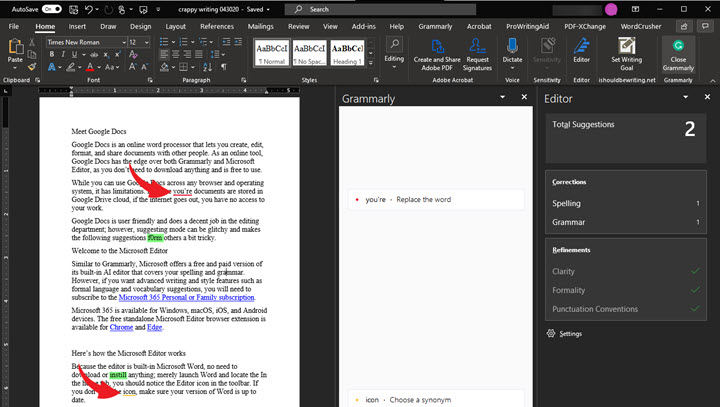Screen dimensions: 720x407
Task: Toggle Superscript formatting
Action: tap(118, 55)
